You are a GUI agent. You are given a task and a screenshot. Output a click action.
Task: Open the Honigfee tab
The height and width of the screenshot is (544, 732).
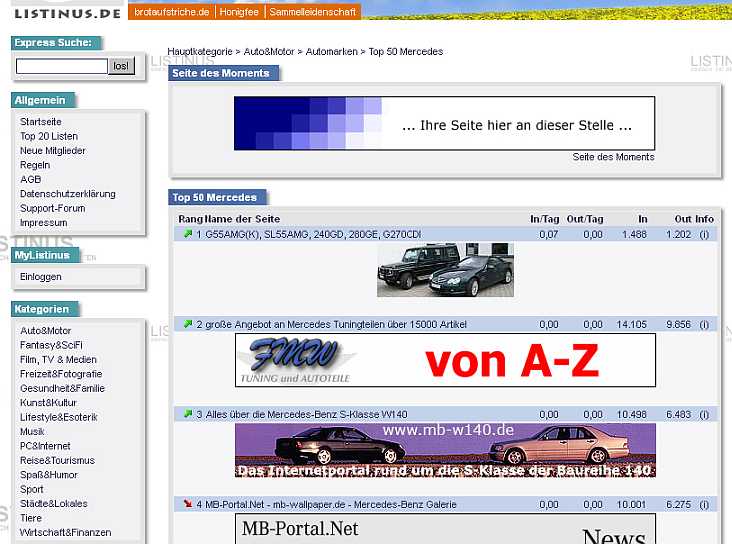click(x=239, y=12)
